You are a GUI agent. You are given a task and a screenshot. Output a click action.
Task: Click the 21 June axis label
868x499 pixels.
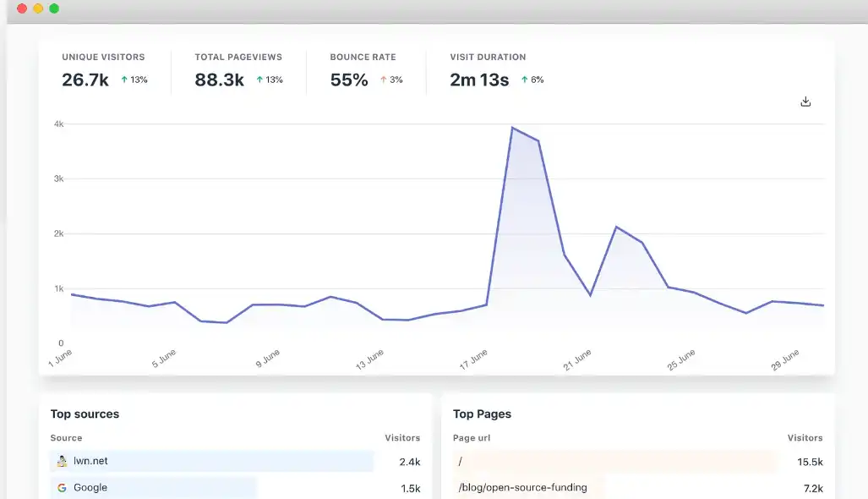[x=577, y=359]
